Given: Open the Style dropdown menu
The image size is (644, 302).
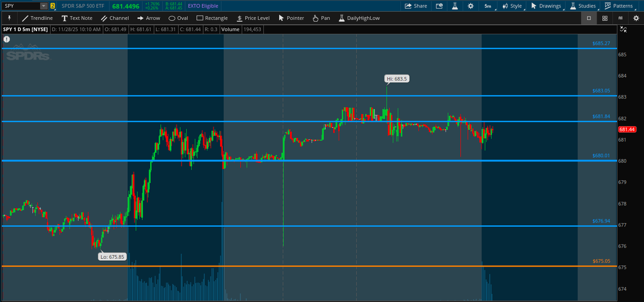Looking at the screenshot, I should pyautogui.click(x=512, y=6).
